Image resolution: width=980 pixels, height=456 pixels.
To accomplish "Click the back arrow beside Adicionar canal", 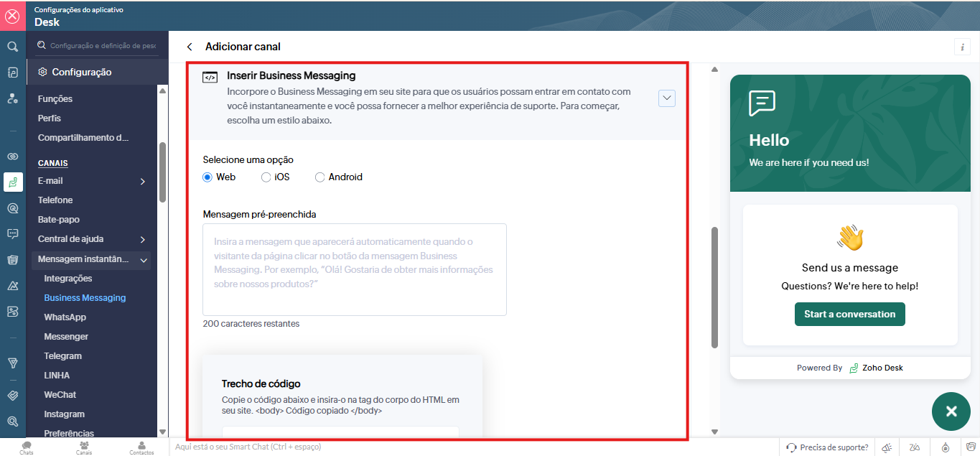I will click(x=190, y=47).
